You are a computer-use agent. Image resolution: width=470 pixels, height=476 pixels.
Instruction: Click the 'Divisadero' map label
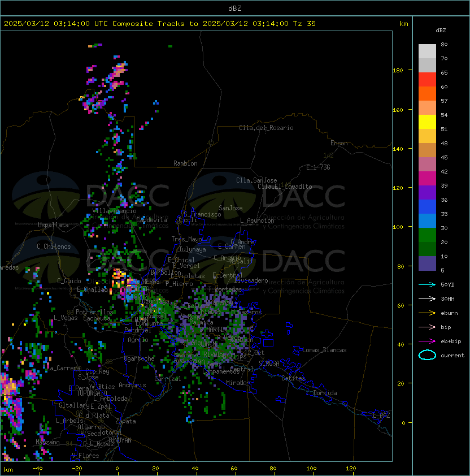pos(251,280)
